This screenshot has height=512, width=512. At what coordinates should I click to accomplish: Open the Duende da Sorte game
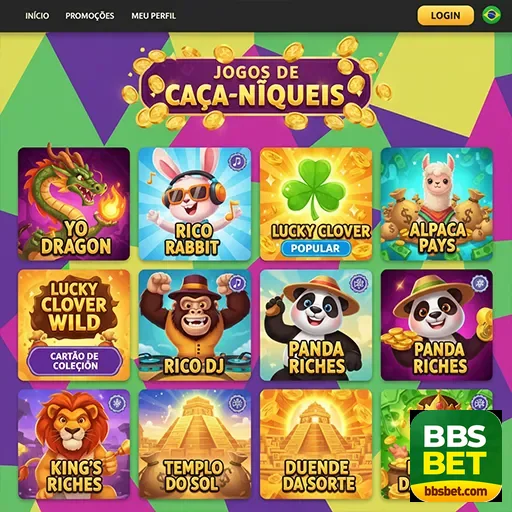coord(316,444)
